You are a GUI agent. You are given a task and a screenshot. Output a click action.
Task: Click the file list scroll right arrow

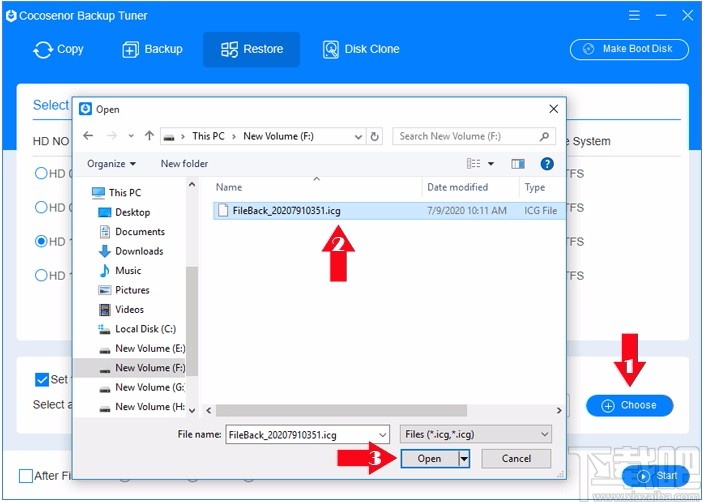point(559,410)
